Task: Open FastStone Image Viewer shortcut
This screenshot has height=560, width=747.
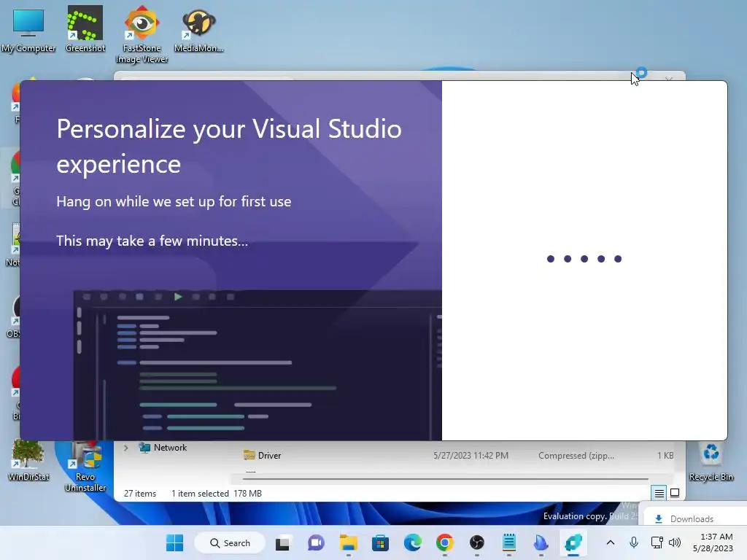Action: coord(142,34)
